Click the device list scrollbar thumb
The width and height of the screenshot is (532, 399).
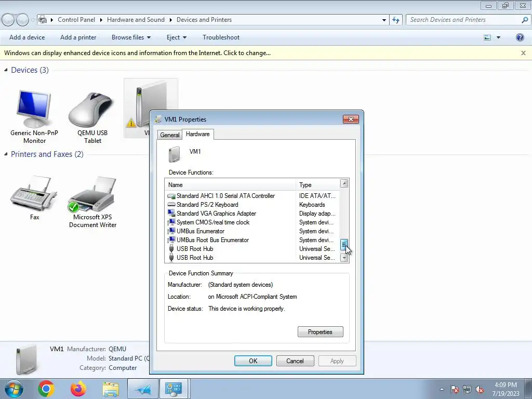click(344, 245)
